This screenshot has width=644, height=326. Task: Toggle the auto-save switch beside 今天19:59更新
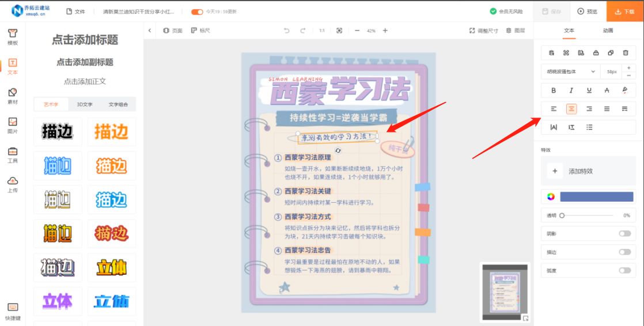197,12
